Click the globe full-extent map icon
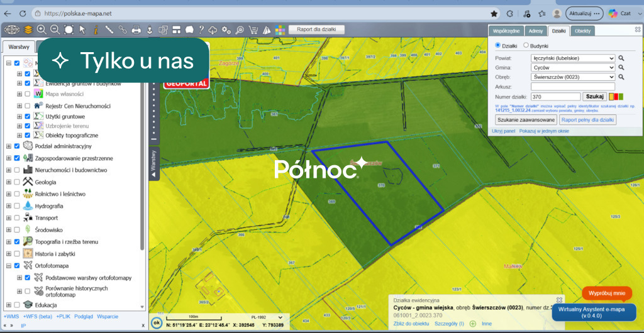 12,30
